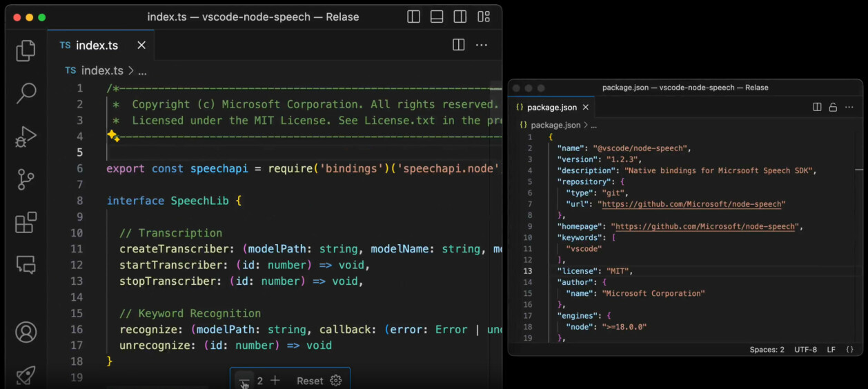The image size is (868, 389).
Task: Open the Search view in activity bar
Action: 26,92
